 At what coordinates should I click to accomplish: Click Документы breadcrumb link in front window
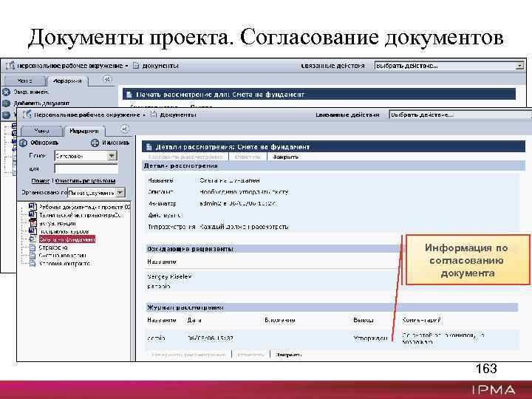click(178, 115)
